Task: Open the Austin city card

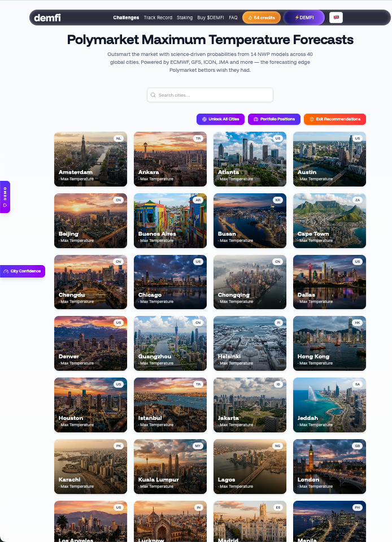Action: [329, 159]
